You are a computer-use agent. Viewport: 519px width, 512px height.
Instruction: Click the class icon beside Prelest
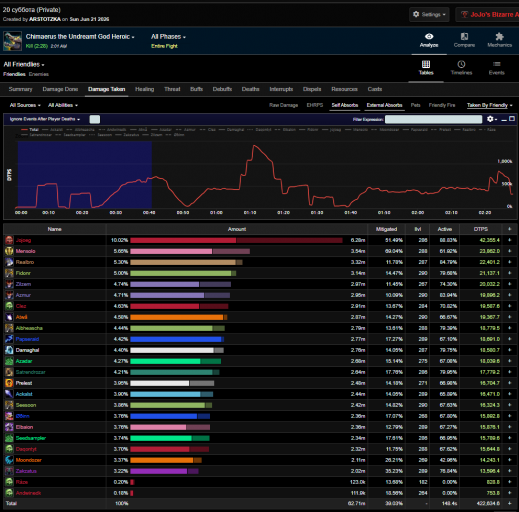[9, 383]
